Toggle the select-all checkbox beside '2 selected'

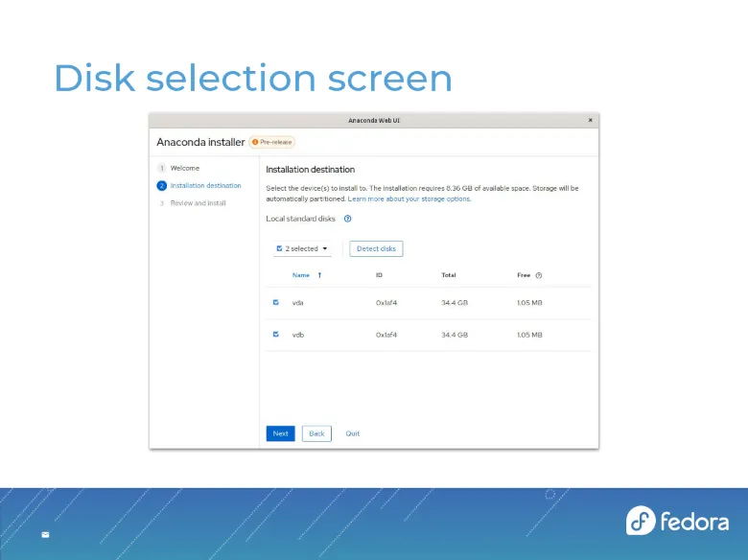click(x=280, y=248)
